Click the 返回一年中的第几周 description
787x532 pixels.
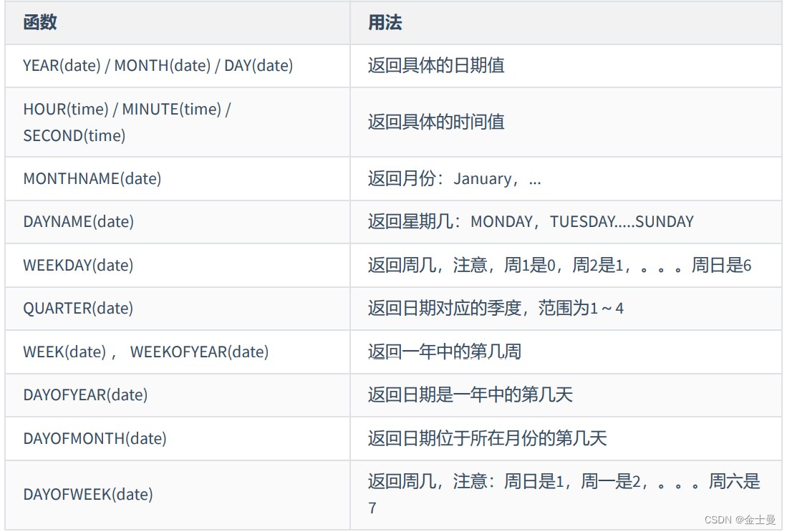click(x=445, y=352)
